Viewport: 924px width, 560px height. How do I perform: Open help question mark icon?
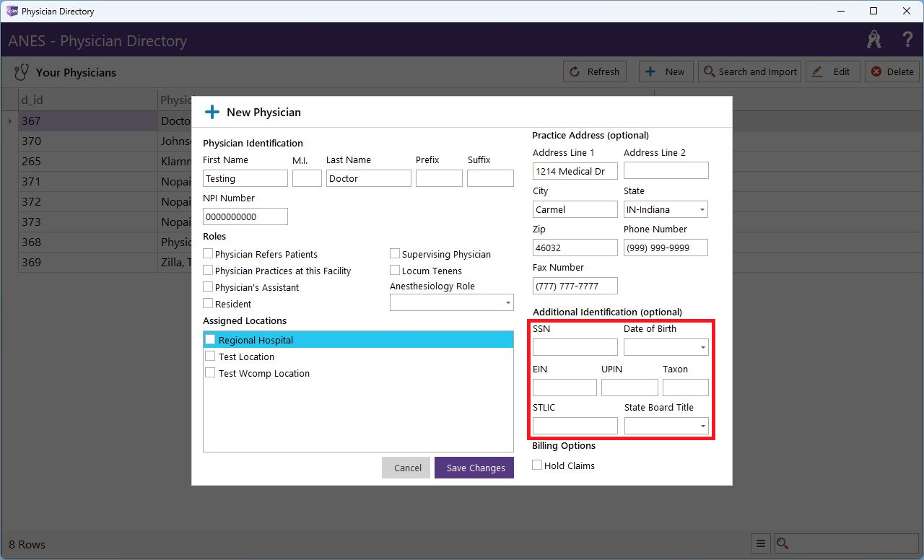[x=907, y=40]
